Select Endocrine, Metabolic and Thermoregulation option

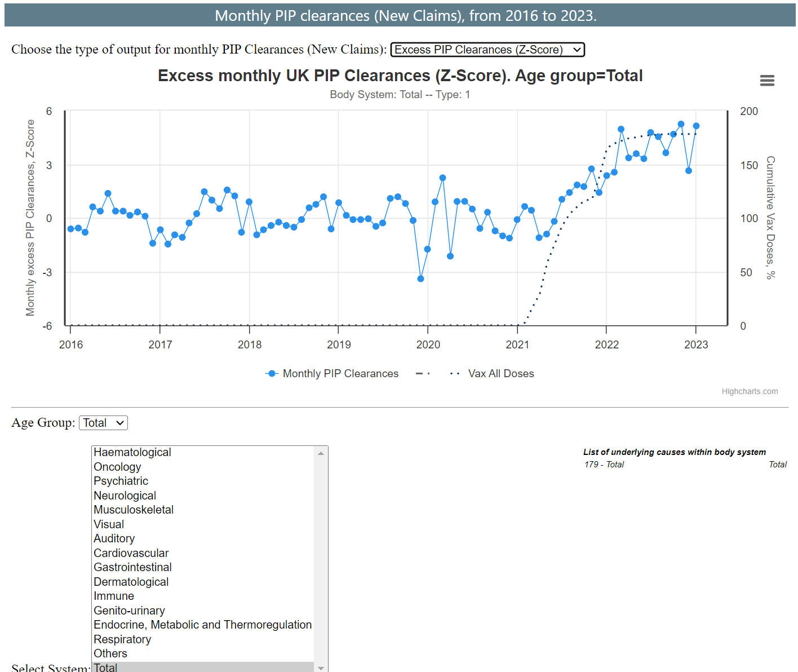[x=202, y=625]
